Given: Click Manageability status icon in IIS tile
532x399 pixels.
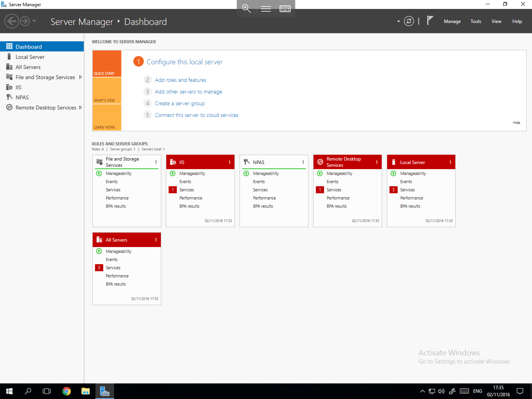Looking at the screenshot, I should pos(173,173).
